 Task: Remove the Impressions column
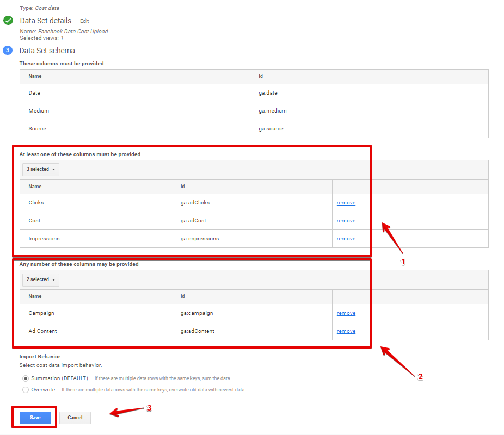(346, 239)
